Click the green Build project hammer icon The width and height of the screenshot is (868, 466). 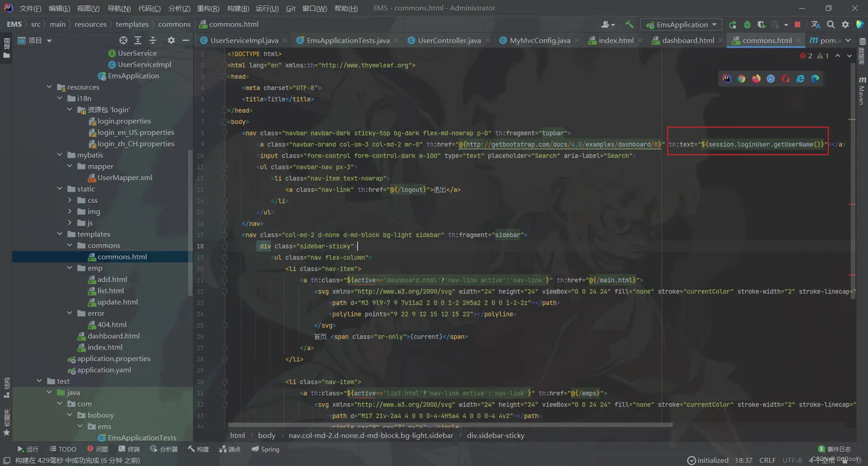pos(629,25)
